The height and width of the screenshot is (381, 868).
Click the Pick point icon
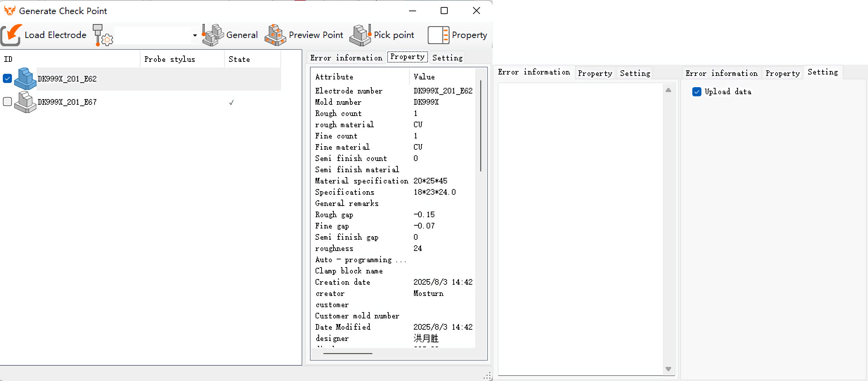(x=360, y=35)
